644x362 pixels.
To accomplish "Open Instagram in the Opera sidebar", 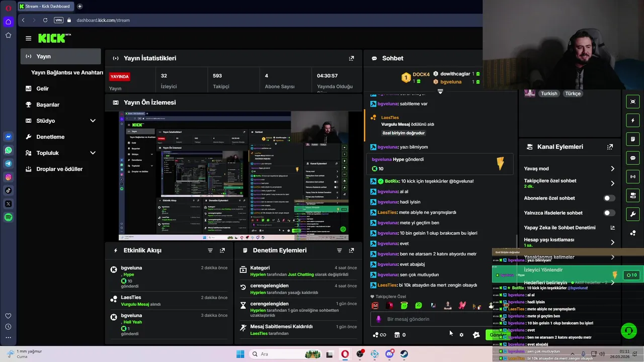I will [x=9, y=177].
